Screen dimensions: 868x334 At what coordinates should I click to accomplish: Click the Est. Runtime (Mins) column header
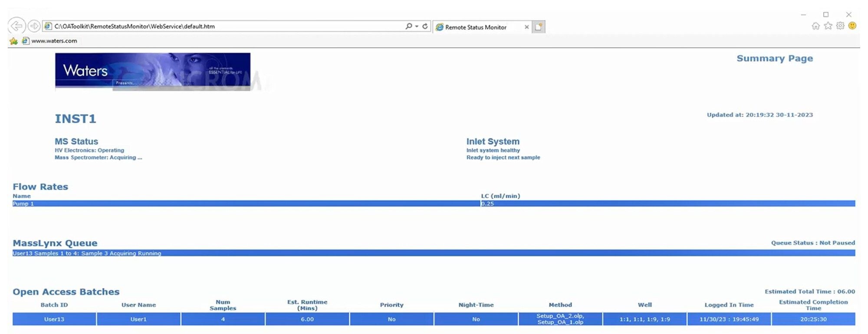point(307,305)
